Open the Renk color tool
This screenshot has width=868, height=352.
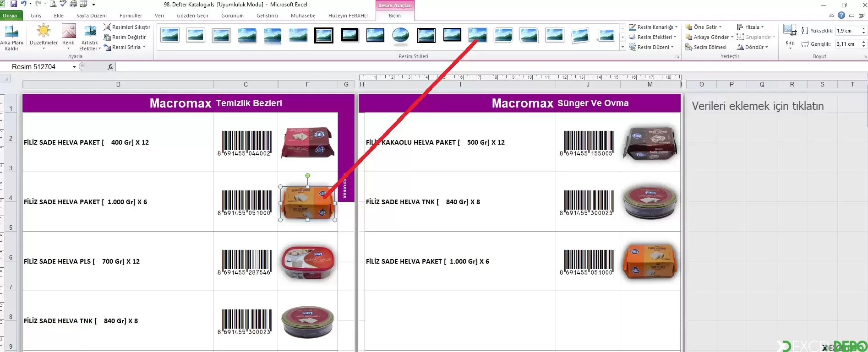pos(68,38)
